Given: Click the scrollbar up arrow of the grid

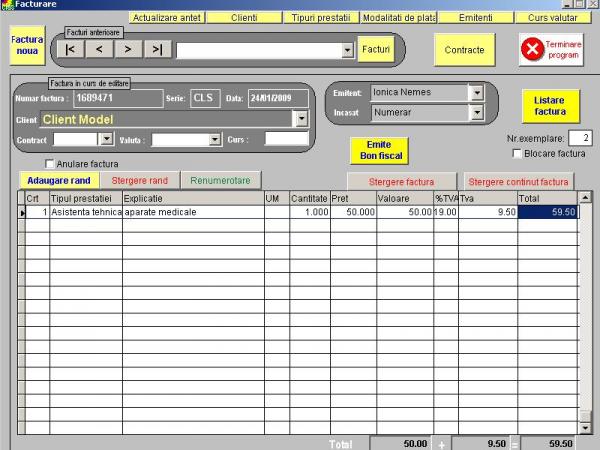Looking at the screenshot, I should pyautogui.click(x=585, y=197).
